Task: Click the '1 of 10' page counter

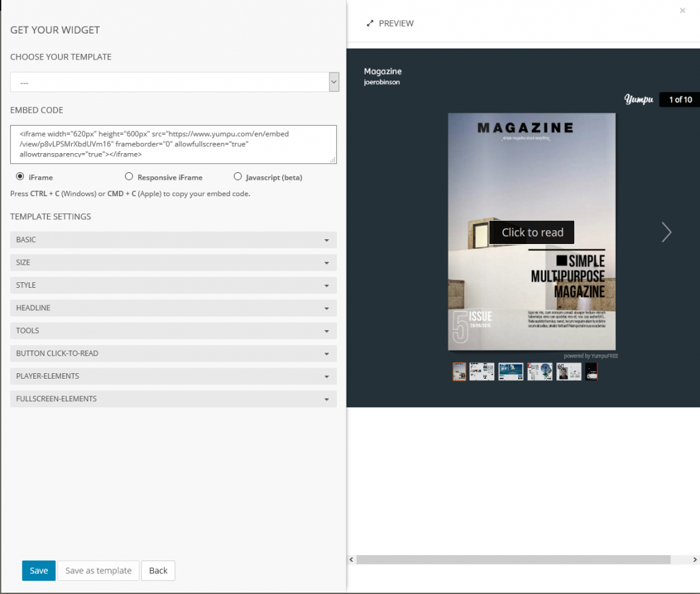Action: point(680,100)
